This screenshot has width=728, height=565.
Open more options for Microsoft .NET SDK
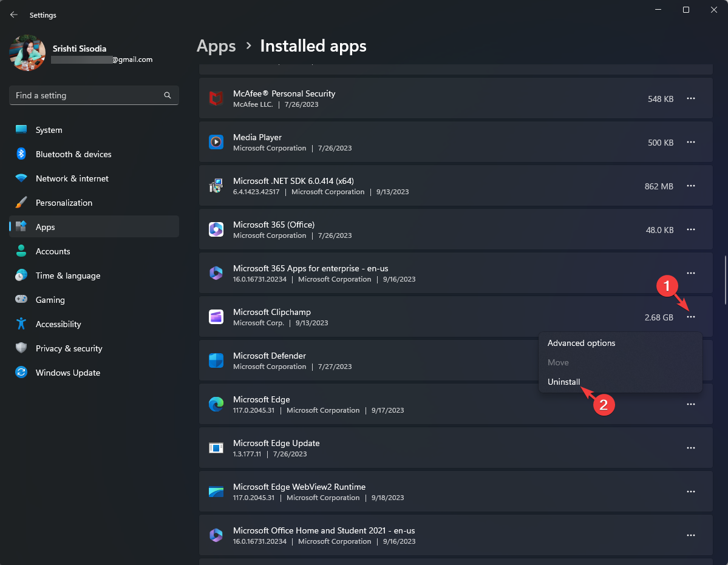[x=691, y=186]
